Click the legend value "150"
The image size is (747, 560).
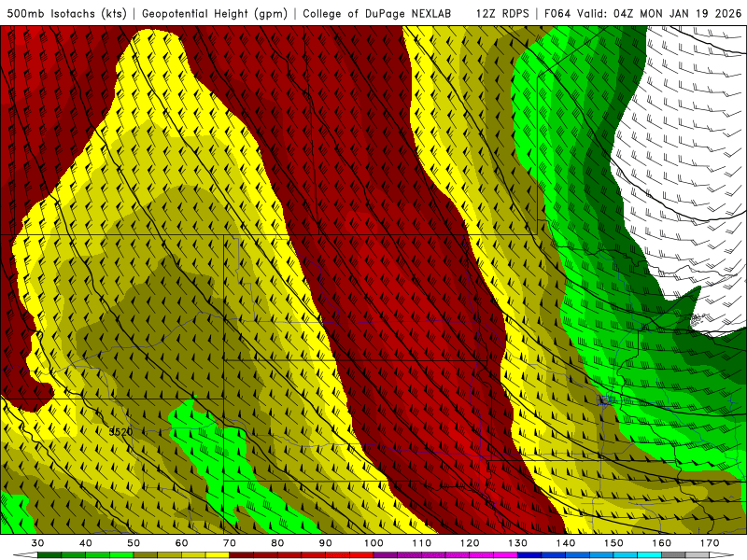[x=613, y=543]
